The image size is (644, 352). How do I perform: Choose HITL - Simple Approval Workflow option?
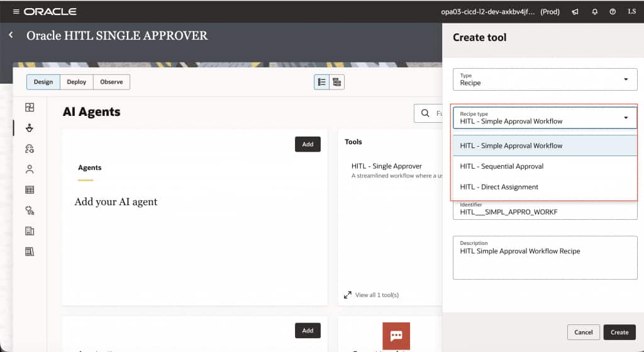click(545, 145)
